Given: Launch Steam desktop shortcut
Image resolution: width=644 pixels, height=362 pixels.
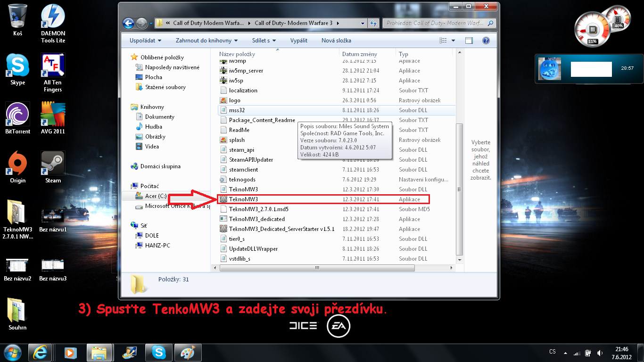Looking at the screenshot, I should [53, 167].
